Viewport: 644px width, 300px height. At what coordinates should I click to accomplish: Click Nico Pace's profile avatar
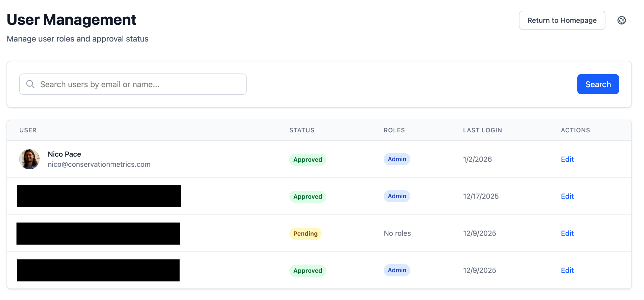pos(29,159)
